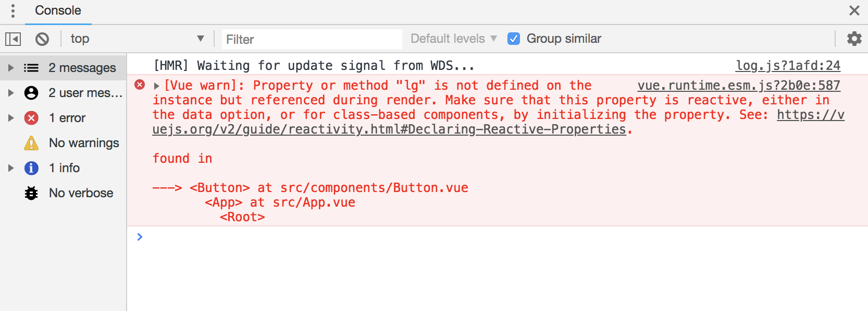Open the log.js?1afd:24 source link
868x311 pixels.
pos(788,65)
